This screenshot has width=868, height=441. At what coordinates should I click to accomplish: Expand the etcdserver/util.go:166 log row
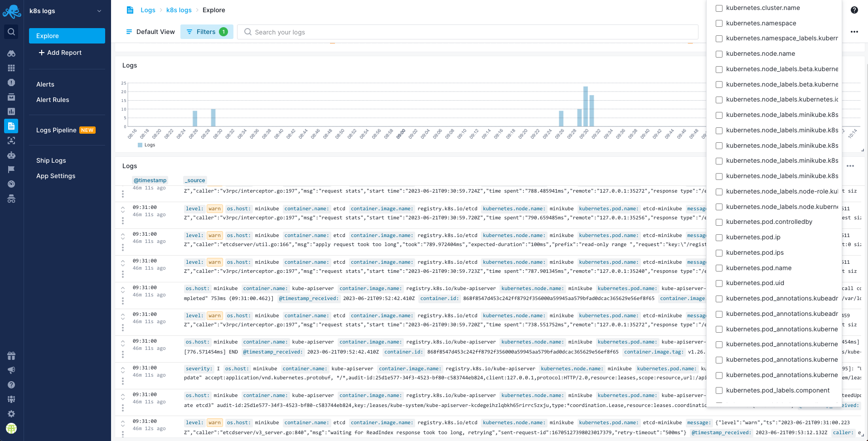[123, 236]
